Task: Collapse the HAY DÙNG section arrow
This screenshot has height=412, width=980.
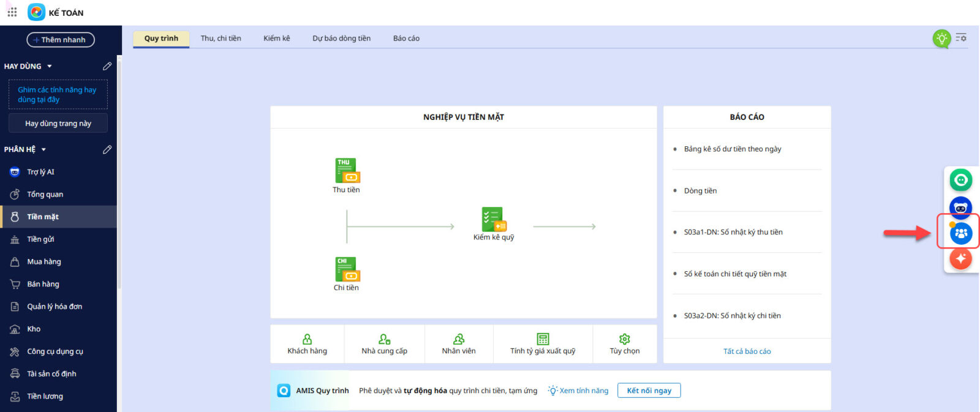Action: (50, 66)
